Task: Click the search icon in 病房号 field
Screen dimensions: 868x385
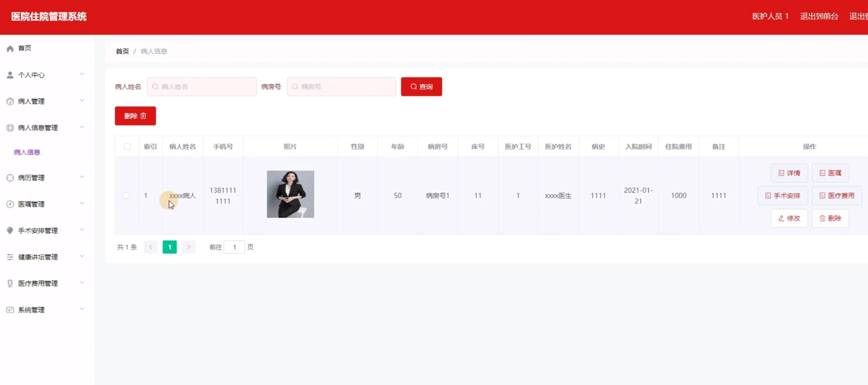Action: pos(295,87)
